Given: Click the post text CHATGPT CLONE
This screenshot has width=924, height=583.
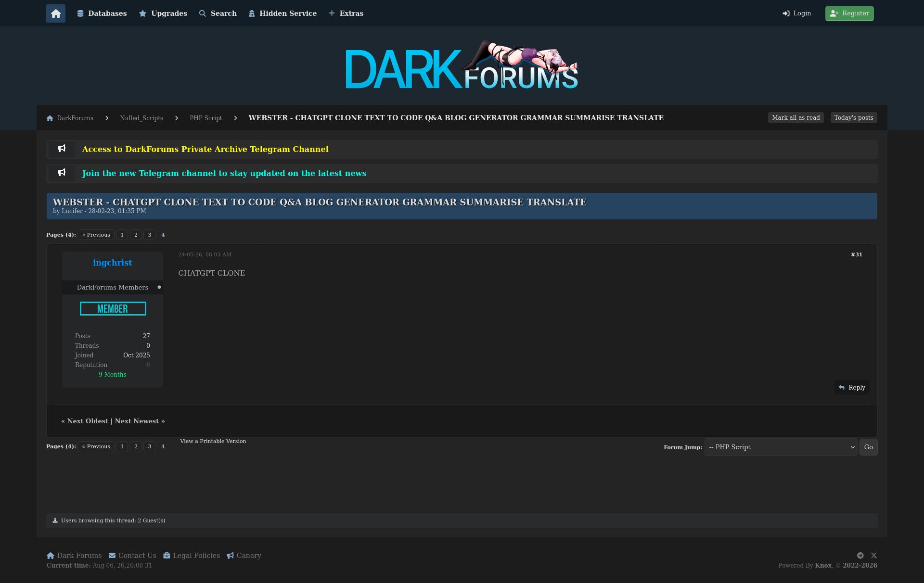Looking at the screenshot, I should (x=212, y=273).
